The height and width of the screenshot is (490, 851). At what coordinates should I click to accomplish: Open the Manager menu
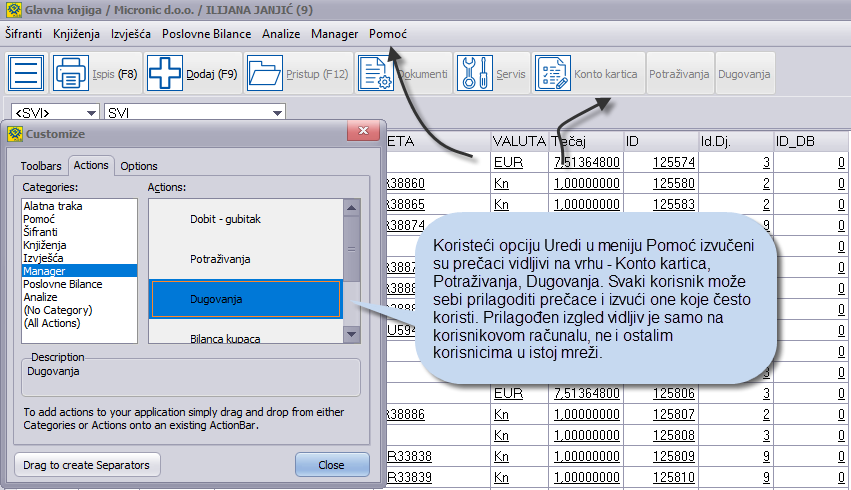(334, 34)
